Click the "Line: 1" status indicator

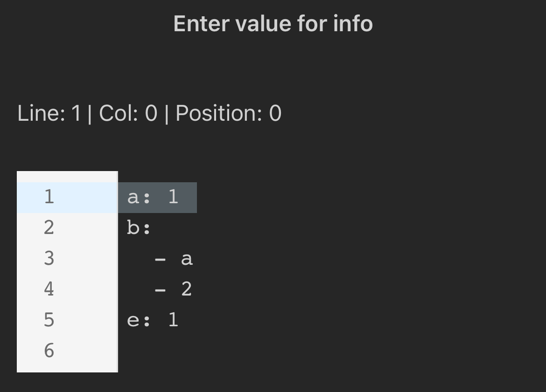(x=49, y=113)
